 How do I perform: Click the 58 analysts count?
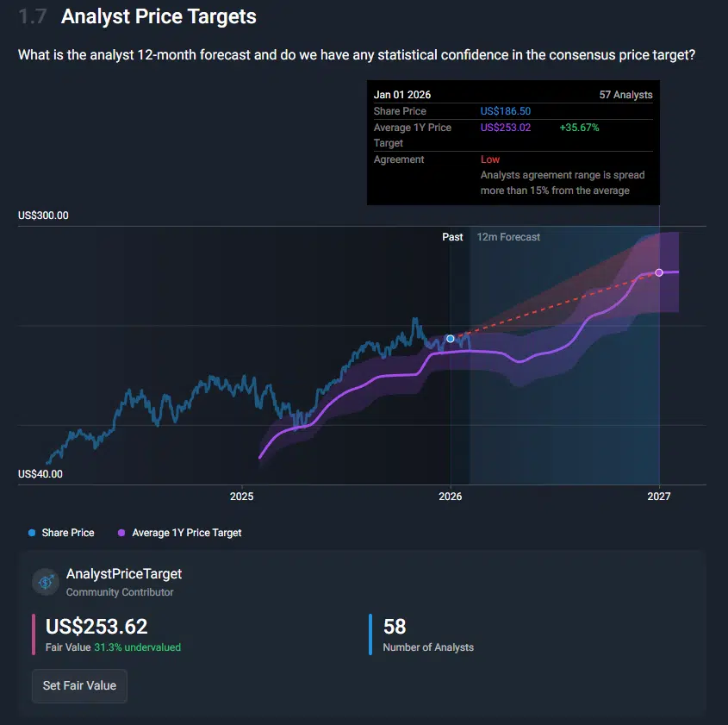pyautogui.click(x=395, y=627)
